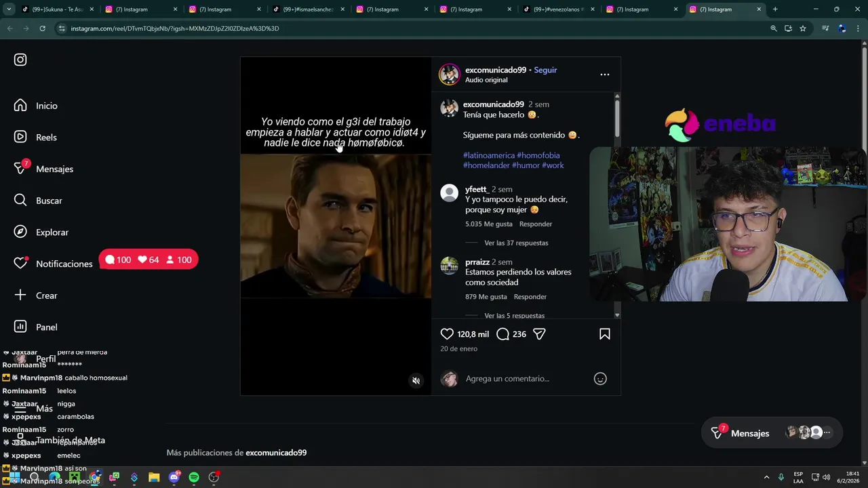Viewport: 868px width, 488px height.
Task: Close the active Instagram tab
Action: pyautogui.click(x=759, y=9)
